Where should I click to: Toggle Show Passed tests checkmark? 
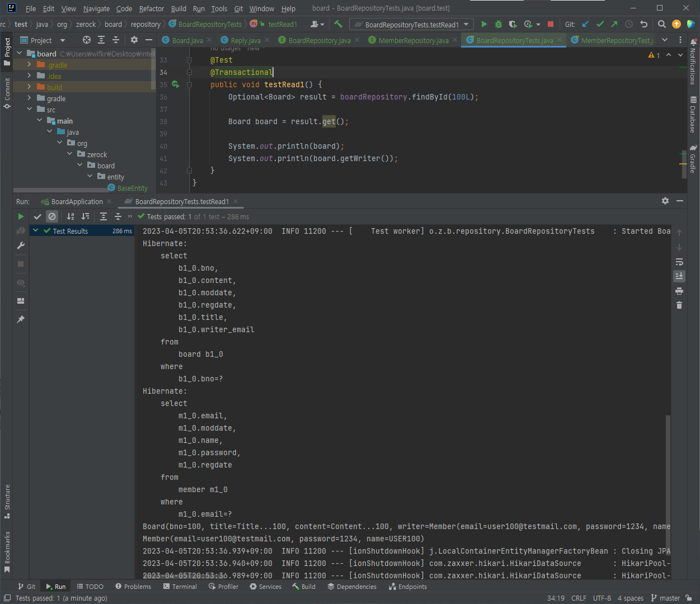(37, 216)
